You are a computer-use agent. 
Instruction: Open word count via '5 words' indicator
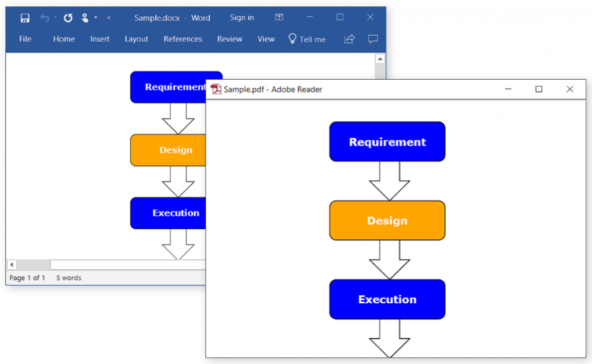point(68,277)
